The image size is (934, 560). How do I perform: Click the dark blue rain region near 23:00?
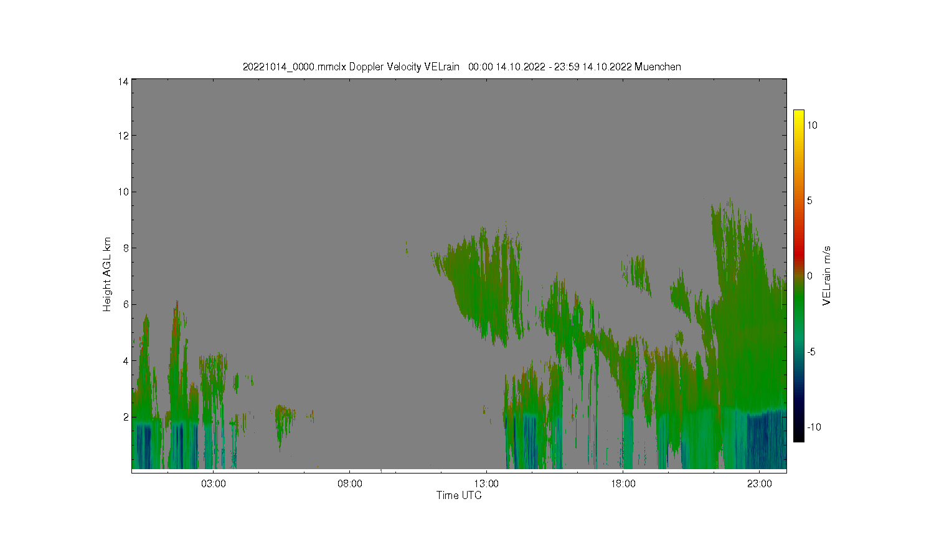[766, 442]
